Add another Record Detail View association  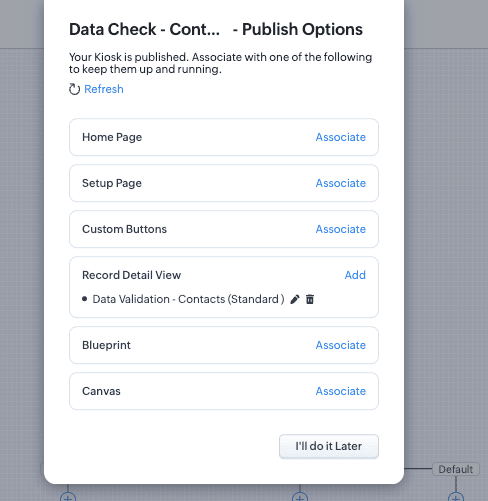pos(355,275)
